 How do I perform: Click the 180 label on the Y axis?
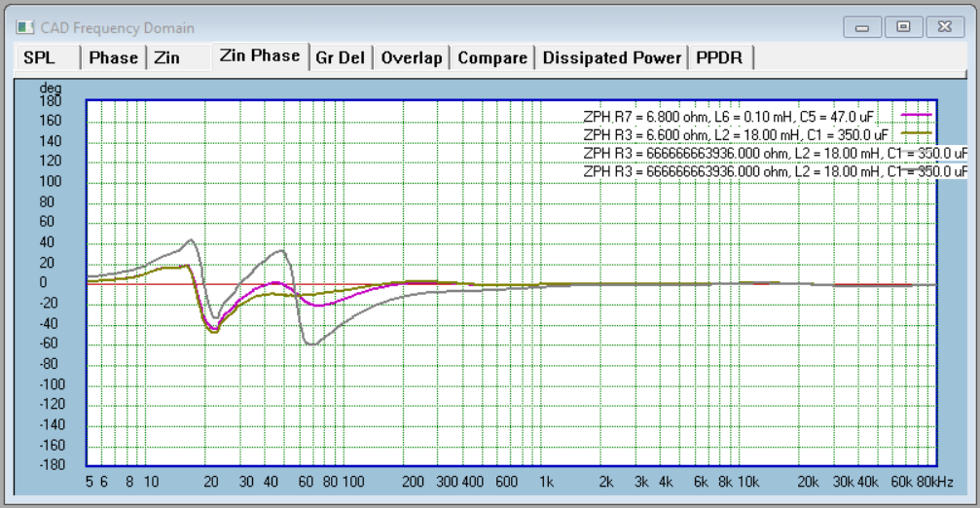[x=51, y=101]
